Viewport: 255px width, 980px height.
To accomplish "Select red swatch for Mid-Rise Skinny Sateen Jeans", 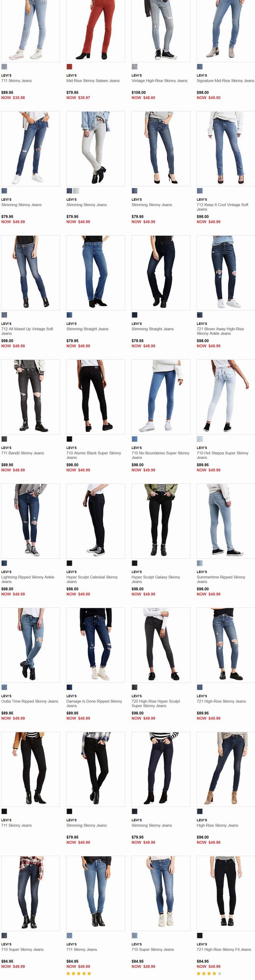I will tap(69, 67).
